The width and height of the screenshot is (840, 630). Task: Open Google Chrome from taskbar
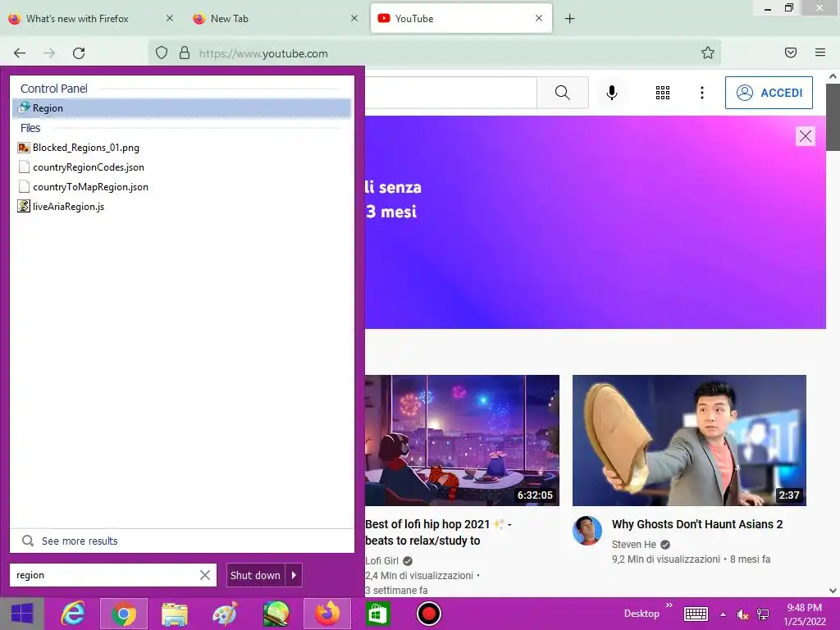pos(124,614)
